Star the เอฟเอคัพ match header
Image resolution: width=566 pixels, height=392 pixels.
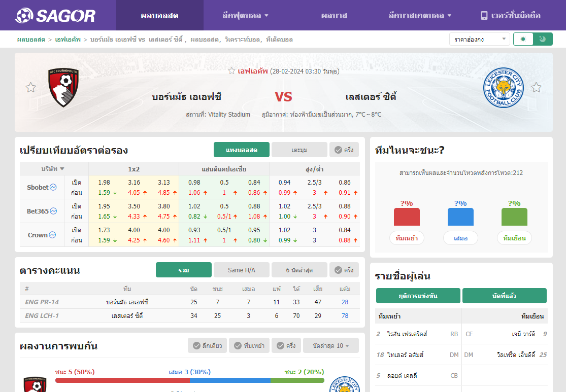(x=232, y=71)
